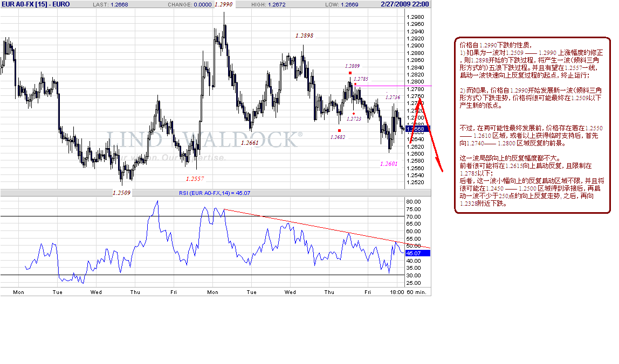Select the purple '1.2809' price annotation
The image size is (619, 364).
352,66
